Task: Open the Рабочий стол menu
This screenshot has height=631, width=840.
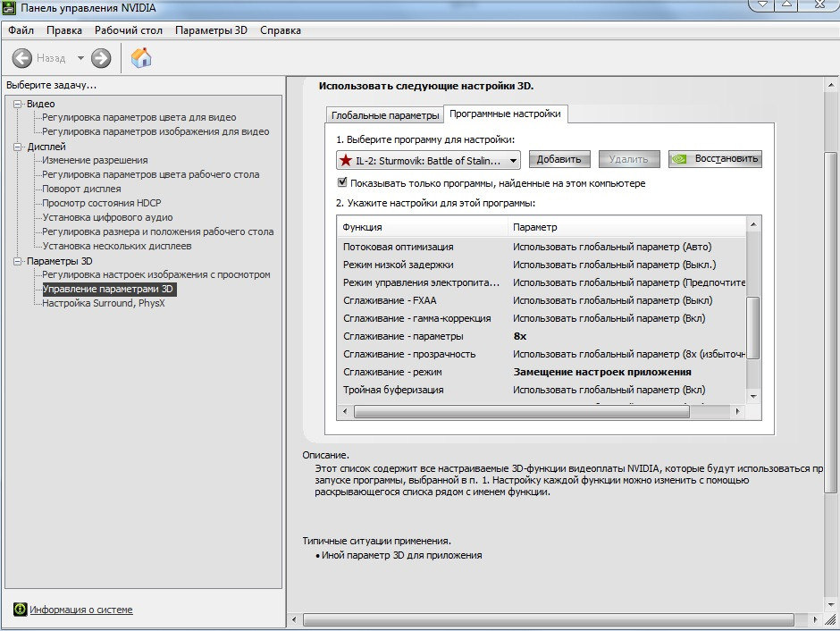Action: click(x=129, y=30)
